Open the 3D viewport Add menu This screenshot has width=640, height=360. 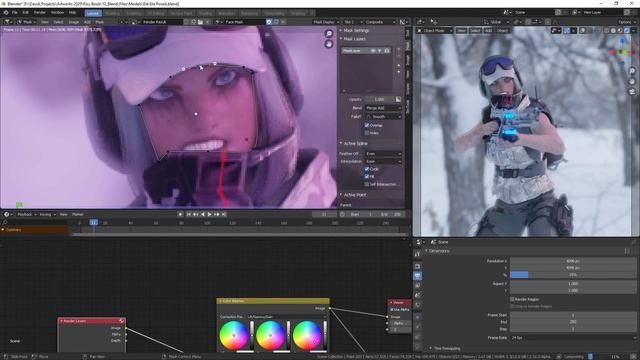tap(488, 30)
